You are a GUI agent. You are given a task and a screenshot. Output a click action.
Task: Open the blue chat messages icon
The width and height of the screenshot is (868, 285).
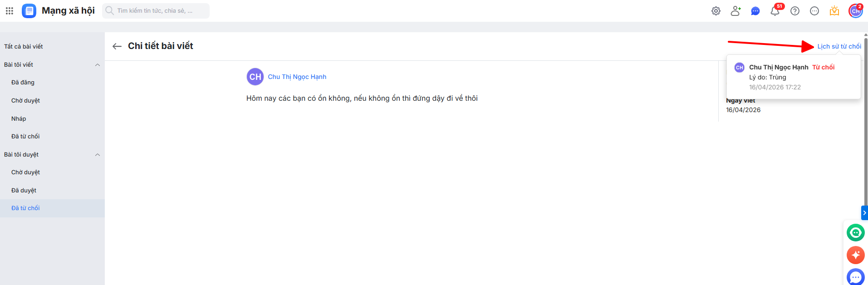click(x=755, y=11)
